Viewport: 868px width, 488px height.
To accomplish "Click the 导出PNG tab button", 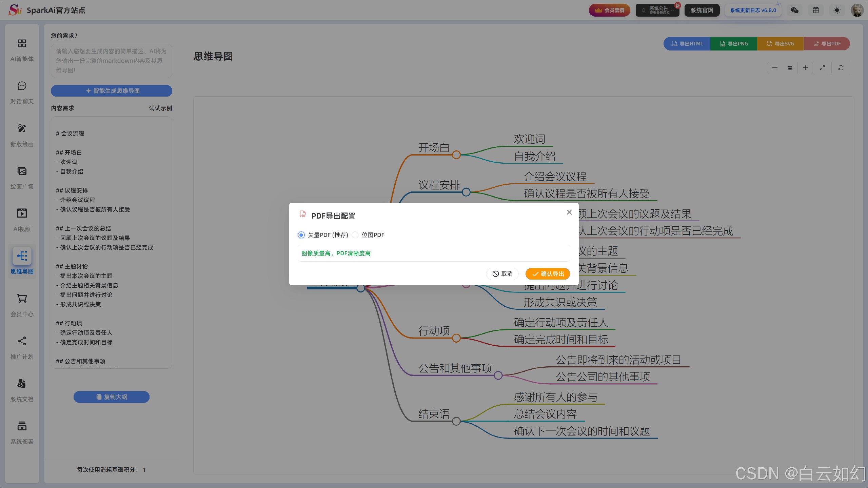I will pyautogui.click(x=734, y=44).
